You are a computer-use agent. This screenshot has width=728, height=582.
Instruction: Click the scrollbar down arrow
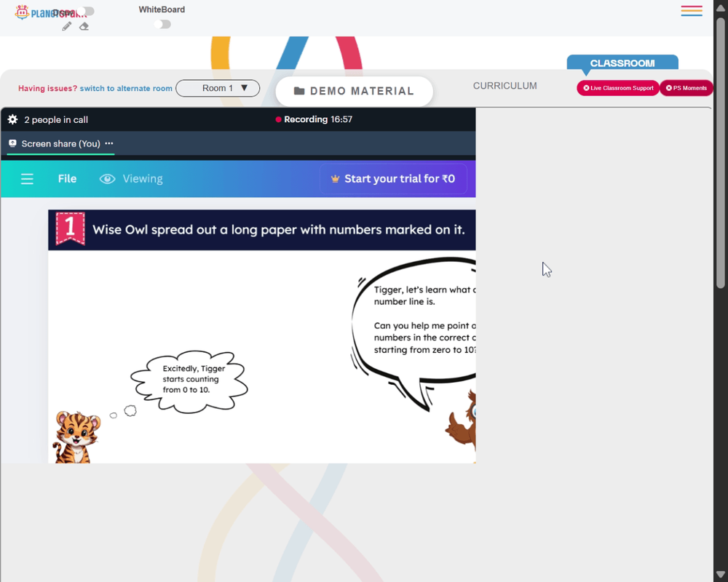[x=721, y=574]
